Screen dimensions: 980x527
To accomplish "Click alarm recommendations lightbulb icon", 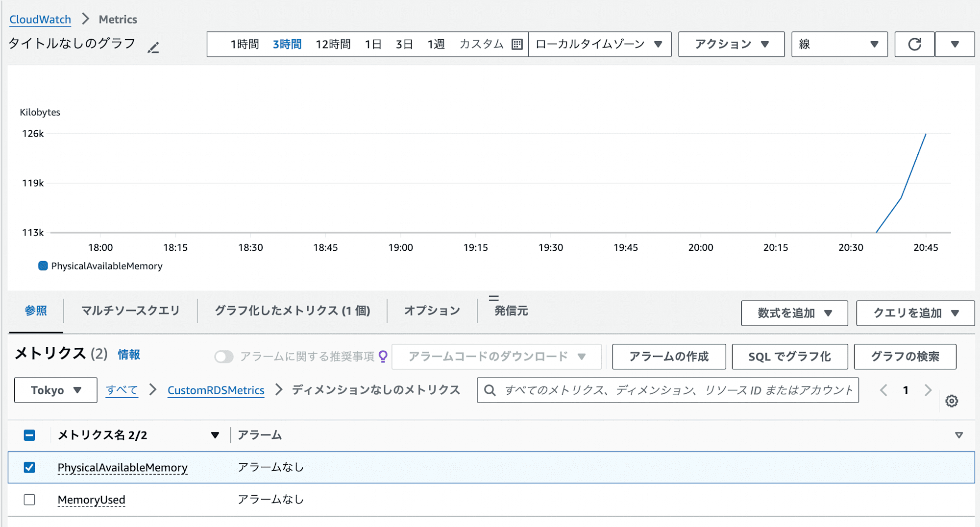I will [383, 356].
